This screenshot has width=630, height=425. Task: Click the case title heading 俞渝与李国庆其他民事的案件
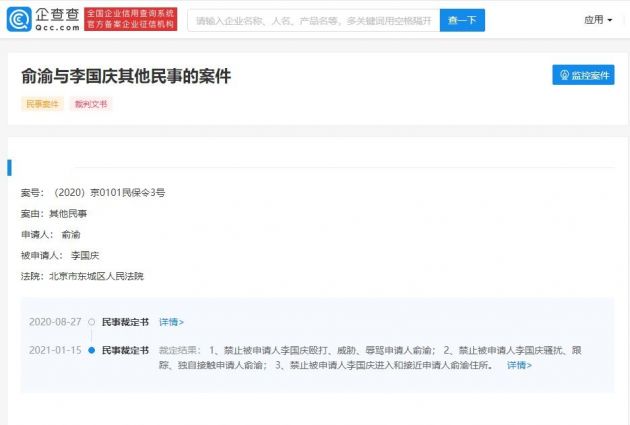[x=126, y=76]
